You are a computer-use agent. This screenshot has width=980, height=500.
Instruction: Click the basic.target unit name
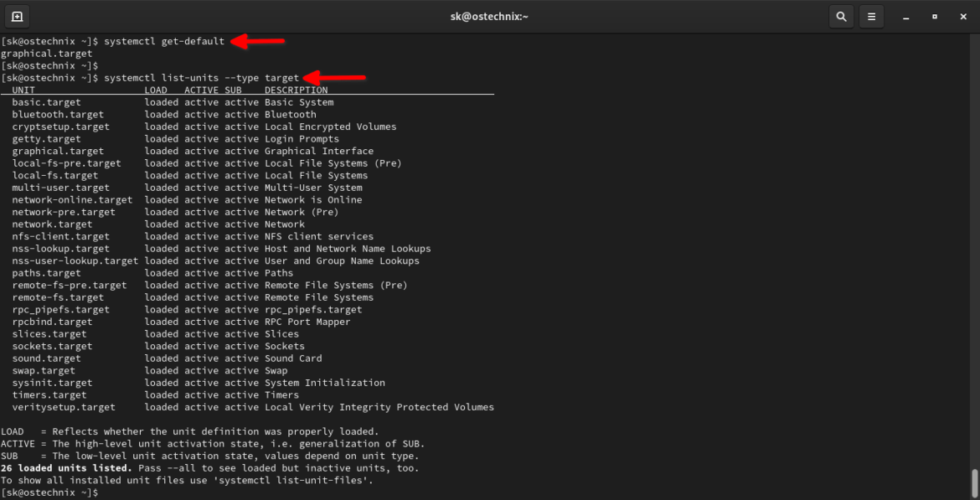[47, 102]
